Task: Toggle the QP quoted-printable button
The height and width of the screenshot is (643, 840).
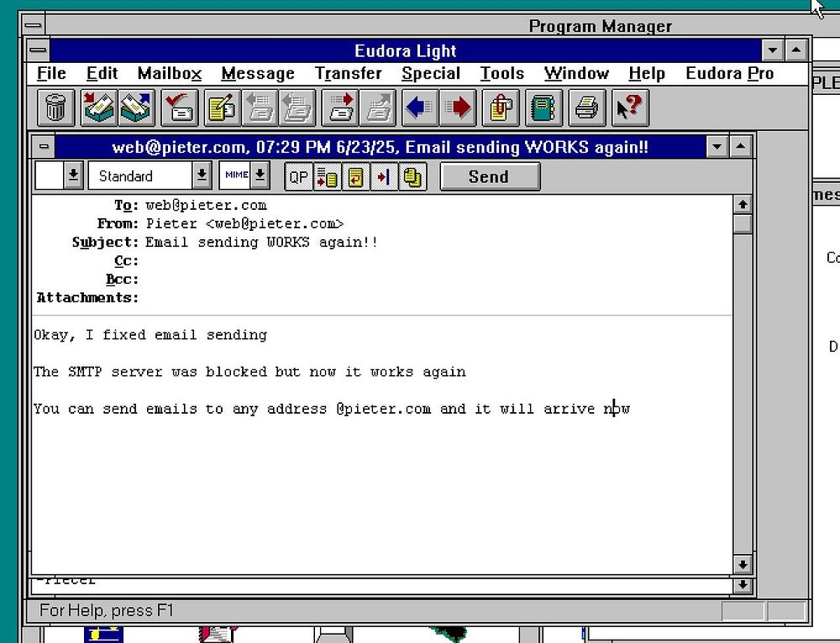Action: (x=298, y=176)
